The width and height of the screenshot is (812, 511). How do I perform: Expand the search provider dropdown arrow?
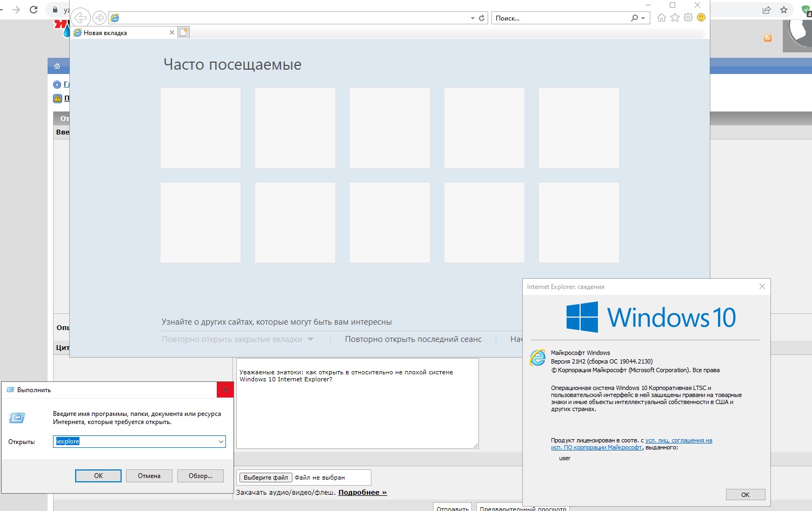[643, 18]
